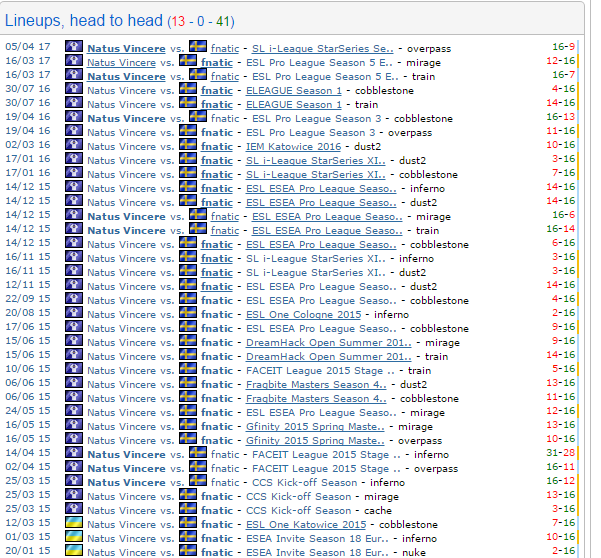
Task: Open DreamHack Open Summer 201.. link in mirage row
Action: (328, 343)
